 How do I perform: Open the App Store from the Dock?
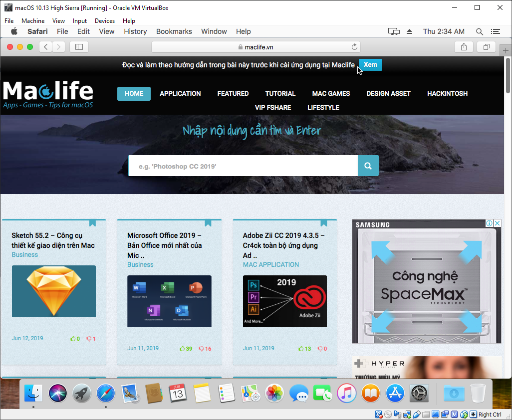click(x=395, y=394)
